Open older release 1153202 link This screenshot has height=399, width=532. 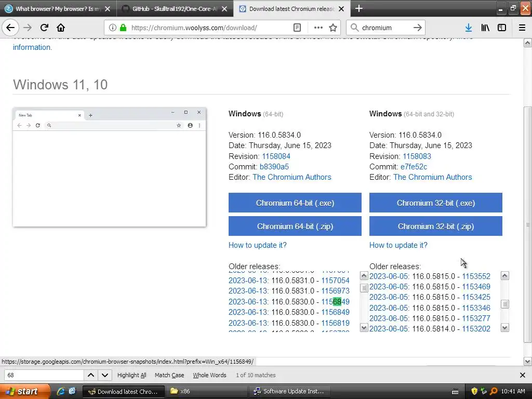point(476,328)
